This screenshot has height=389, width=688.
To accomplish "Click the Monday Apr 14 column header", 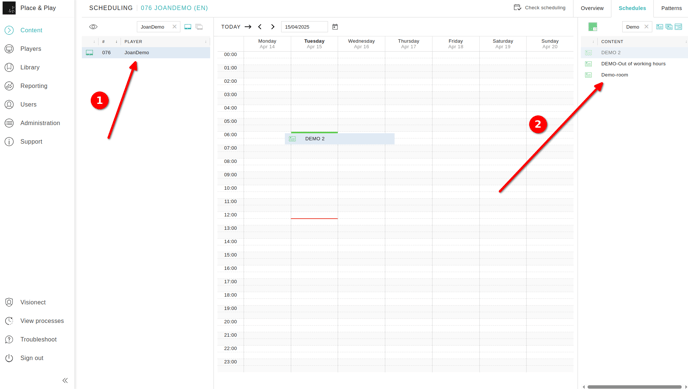I will point(267,44).
